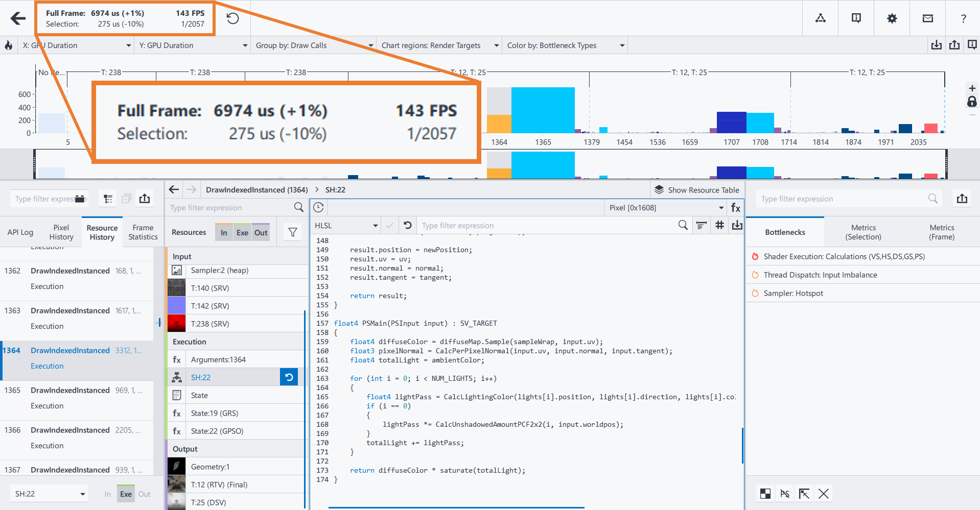
Task: Toggle the In resources filter
Action: pyautogui.click(x=224, y=233)
